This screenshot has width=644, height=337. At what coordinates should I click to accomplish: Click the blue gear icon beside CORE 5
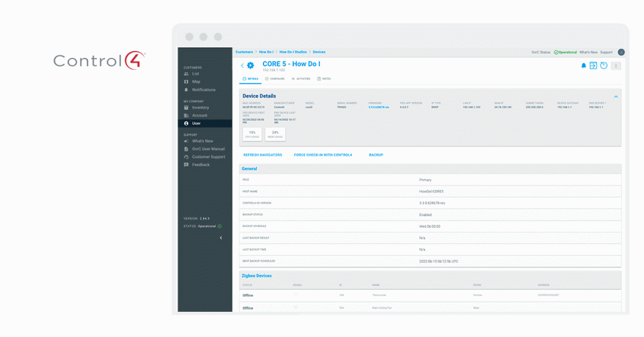tap(250, 65)
